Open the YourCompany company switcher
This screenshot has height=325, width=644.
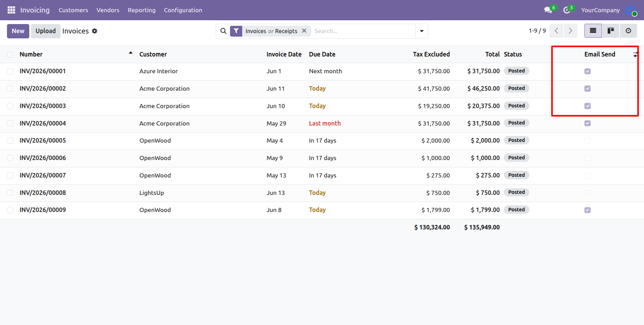(x=600, y=10)
